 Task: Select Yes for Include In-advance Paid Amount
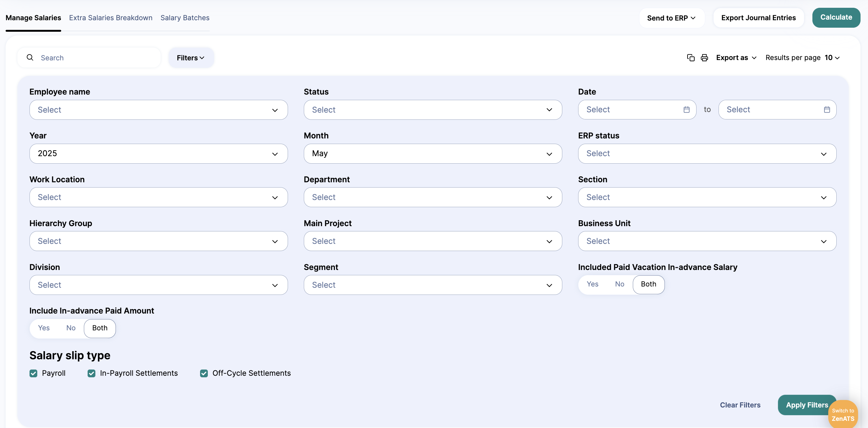(44, 328)
